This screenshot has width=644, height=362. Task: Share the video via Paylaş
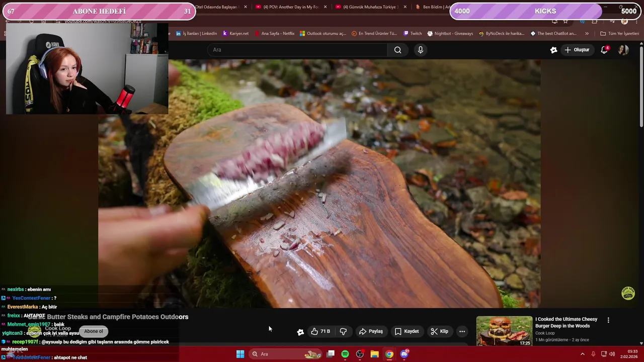[x=371, y=331]
